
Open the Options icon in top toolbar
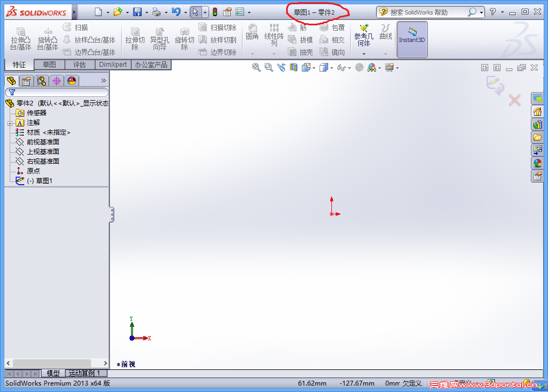coord(240,12)
